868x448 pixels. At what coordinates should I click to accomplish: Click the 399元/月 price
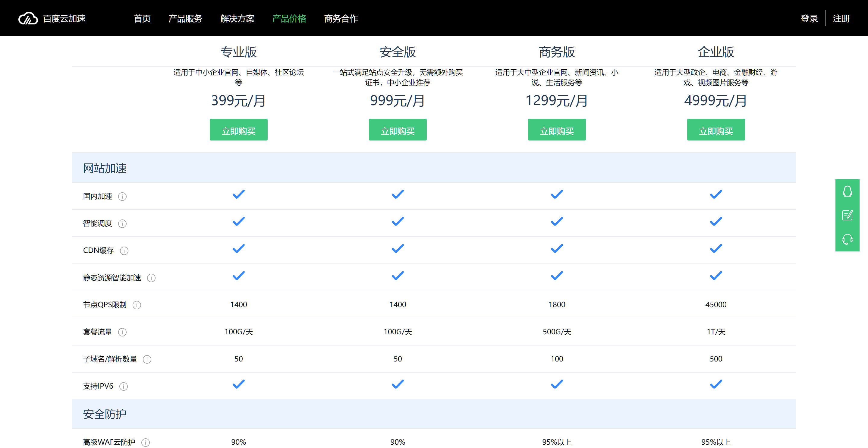[x=239, y=100]
